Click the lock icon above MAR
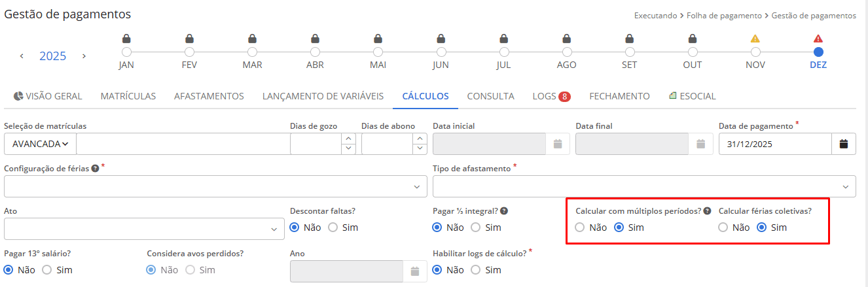 [252, 38]
